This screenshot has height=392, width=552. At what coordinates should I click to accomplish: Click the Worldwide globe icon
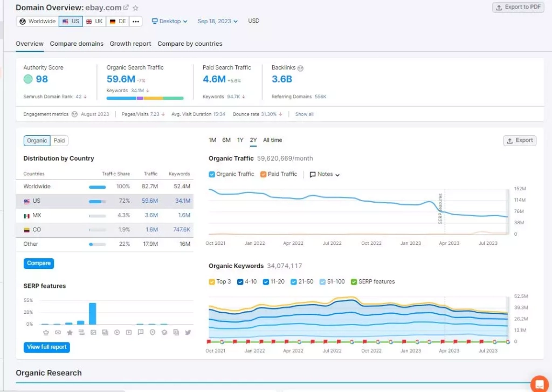pyautogui.click(x=23, y=22)
